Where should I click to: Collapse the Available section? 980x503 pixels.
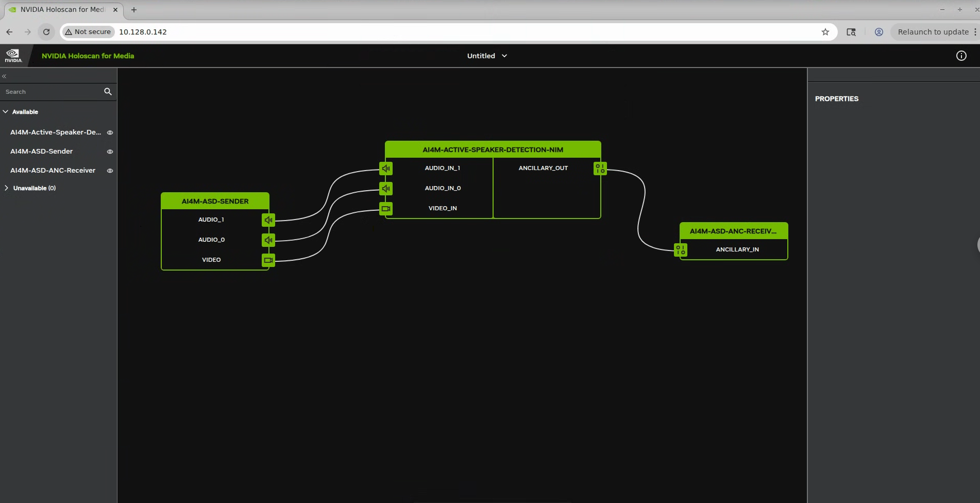pyautogui.click(x=6, y=112)
